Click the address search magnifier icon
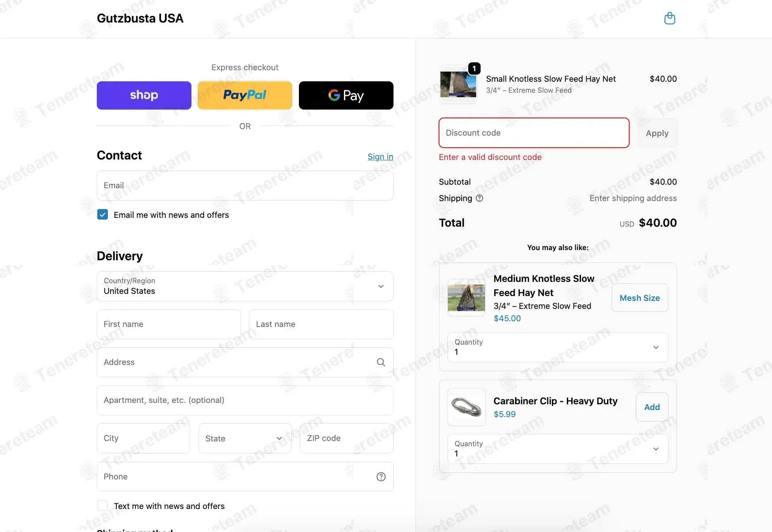The height and width of the screenshot is (532, 772). pyautogui.click(x=381, y=362)
